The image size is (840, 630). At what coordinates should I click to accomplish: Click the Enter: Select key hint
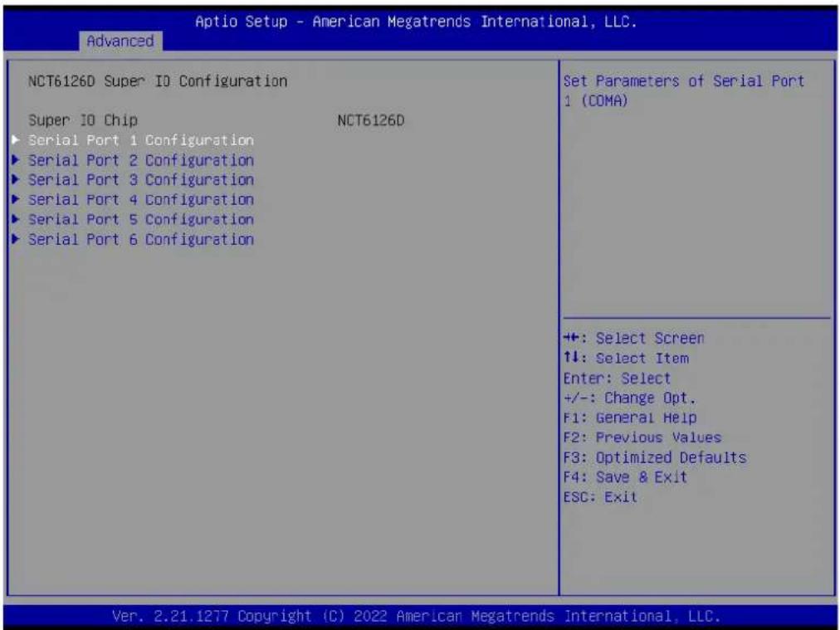(617, 378)
